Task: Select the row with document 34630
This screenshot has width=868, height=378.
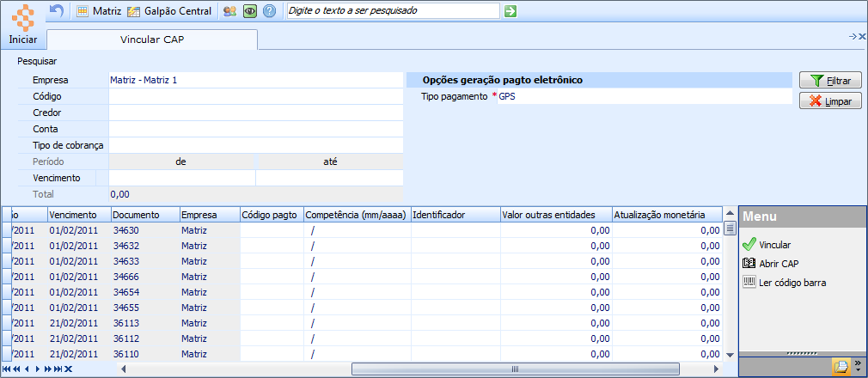Action: tap(363, 230)
